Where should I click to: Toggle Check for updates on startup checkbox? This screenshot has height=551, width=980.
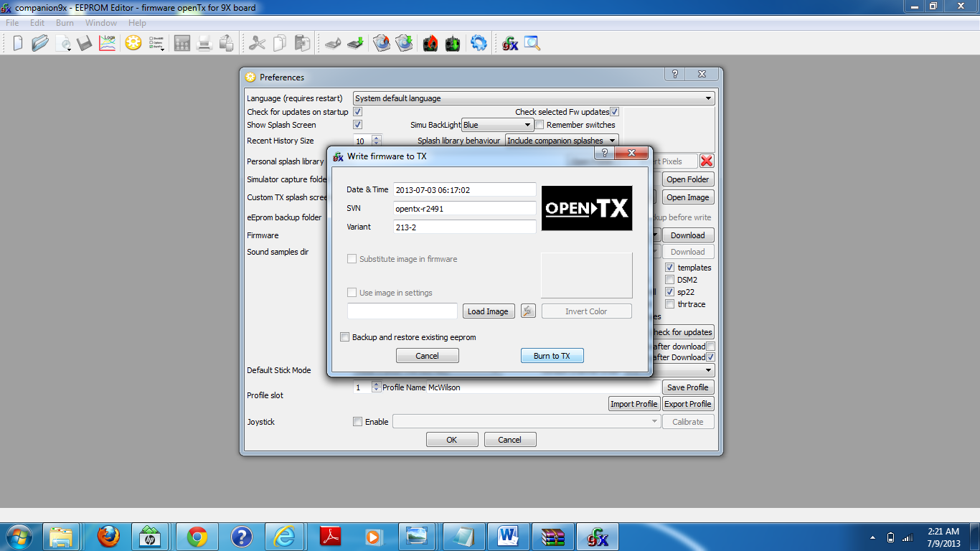(358, 112)
